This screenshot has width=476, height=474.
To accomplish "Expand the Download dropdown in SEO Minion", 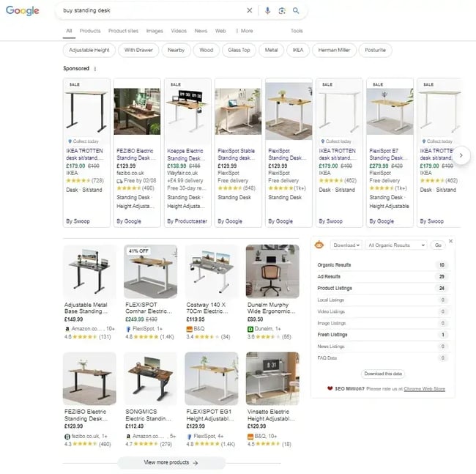I will [345, 245].
